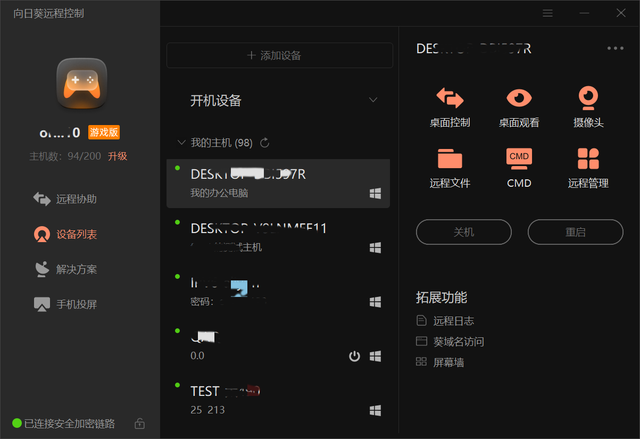Screen dimensions: 640x439
Task: Click the 向日葵远程控制 title text
Action: (49, 13)
